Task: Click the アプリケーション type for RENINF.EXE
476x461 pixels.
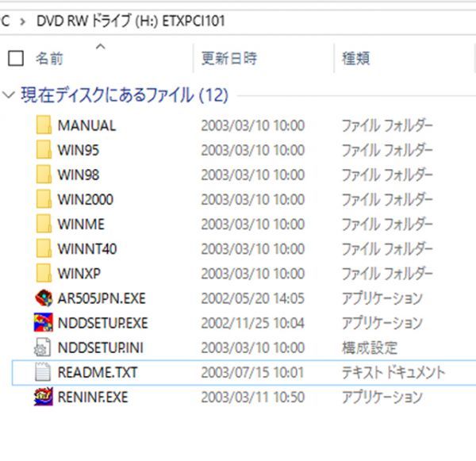Action: (382, 397)
